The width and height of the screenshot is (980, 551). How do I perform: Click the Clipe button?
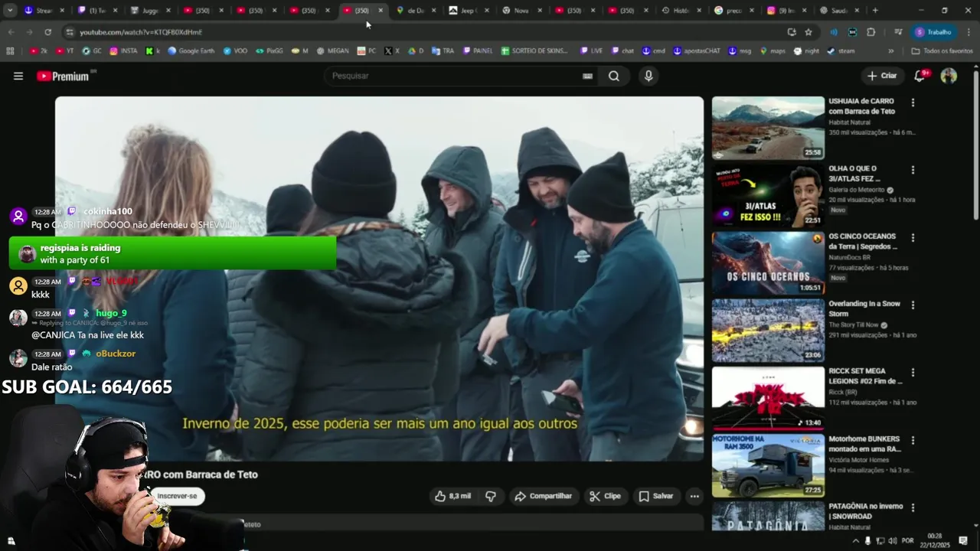[605, 496]
